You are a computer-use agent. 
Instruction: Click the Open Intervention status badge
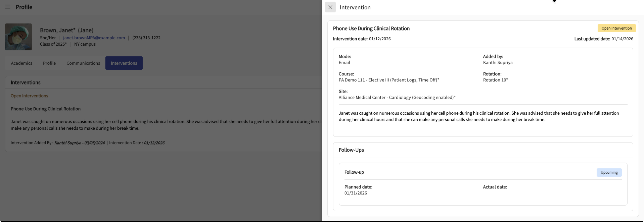coord(616,28)
